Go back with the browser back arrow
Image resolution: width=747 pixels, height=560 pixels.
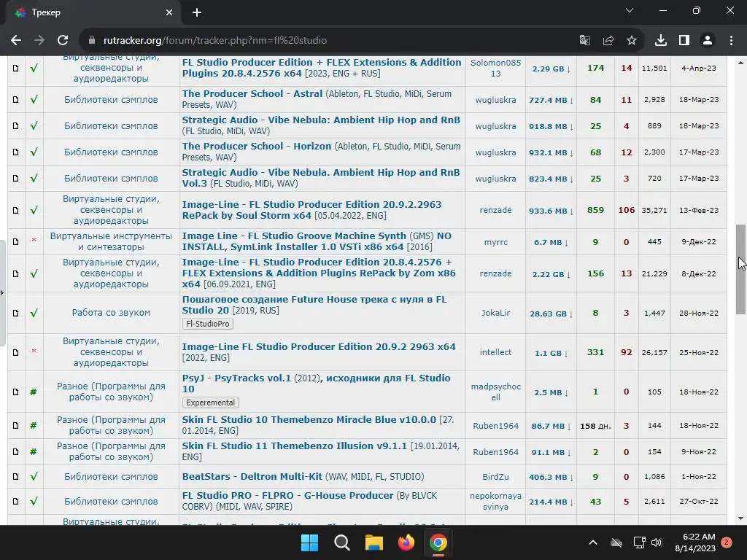tap(16, 41)
